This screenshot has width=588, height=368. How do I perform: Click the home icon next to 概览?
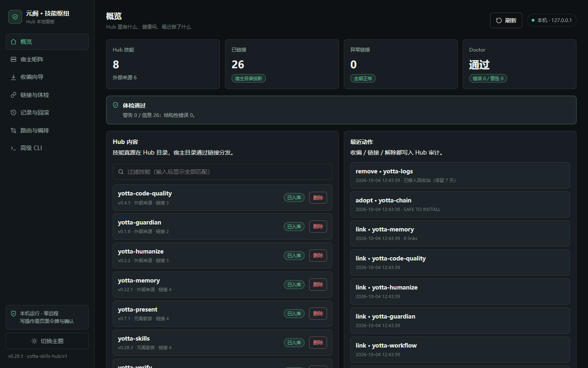(x=13, y=42)
